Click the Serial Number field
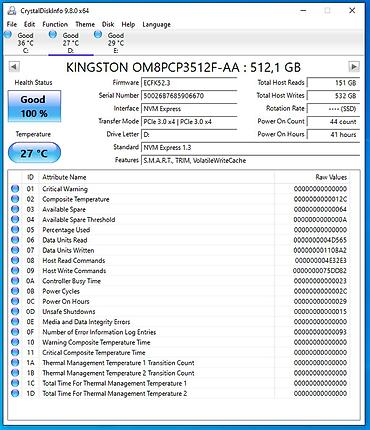 189,96
